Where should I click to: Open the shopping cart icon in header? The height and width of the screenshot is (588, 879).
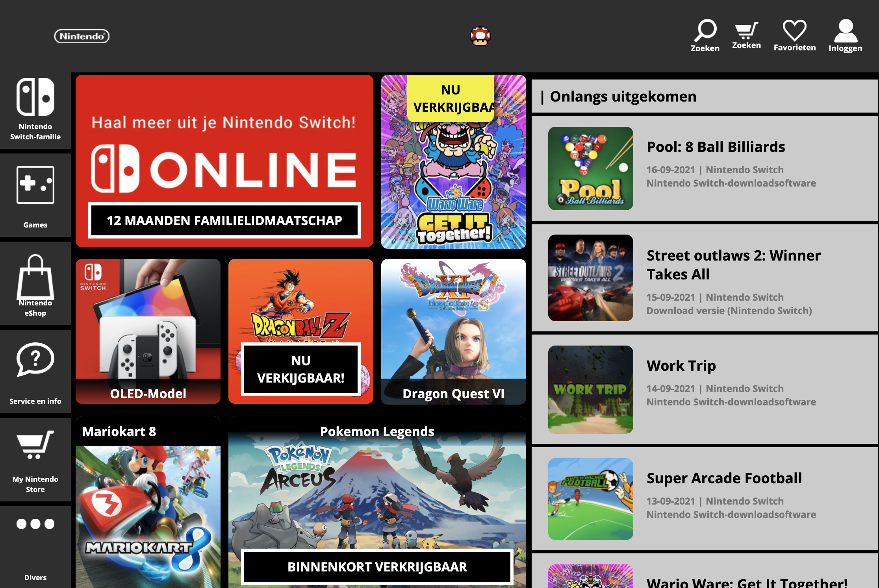coord(746,30)
